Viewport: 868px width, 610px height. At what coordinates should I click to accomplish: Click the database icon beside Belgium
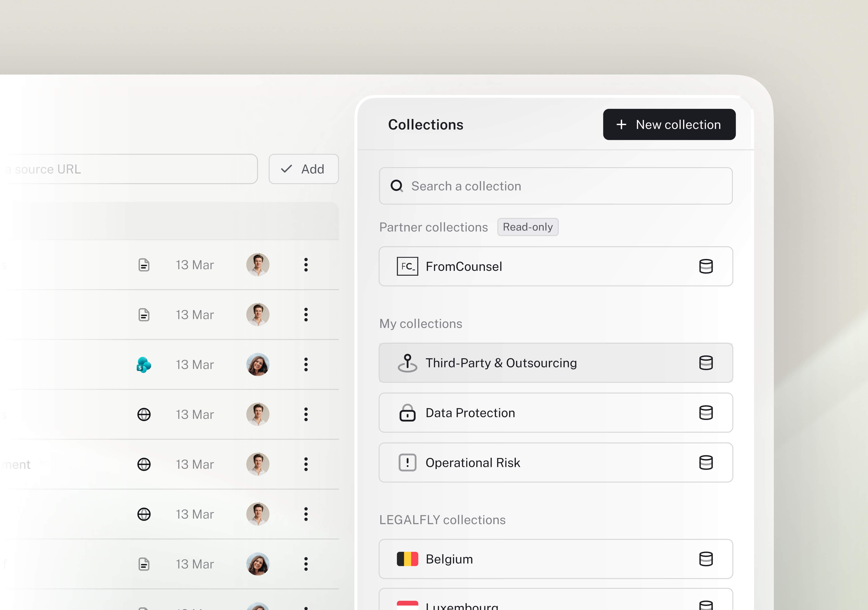(x=705, y=559)
